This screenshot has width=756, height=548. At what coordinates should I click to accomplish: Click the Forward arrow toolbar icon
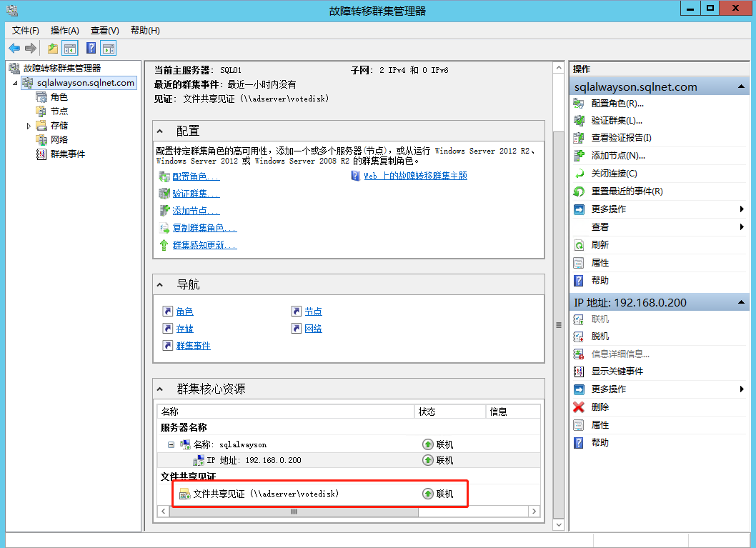pyautogui.click(x=31, y=48)
